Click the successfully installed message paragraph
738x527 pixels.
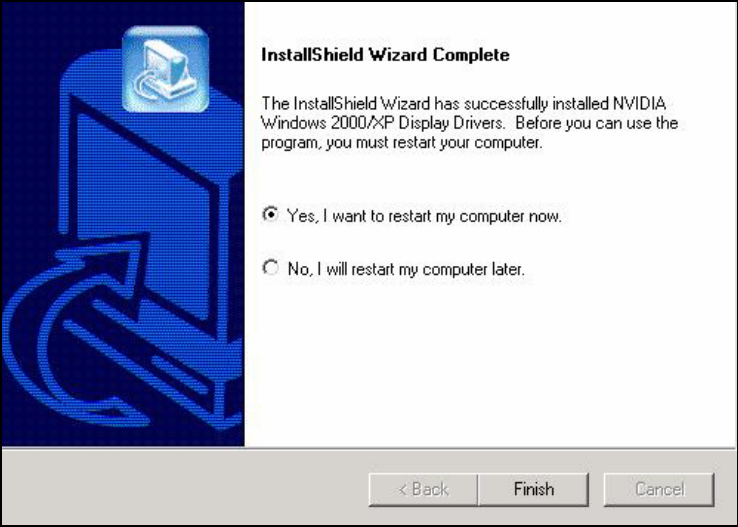[469, 123]
